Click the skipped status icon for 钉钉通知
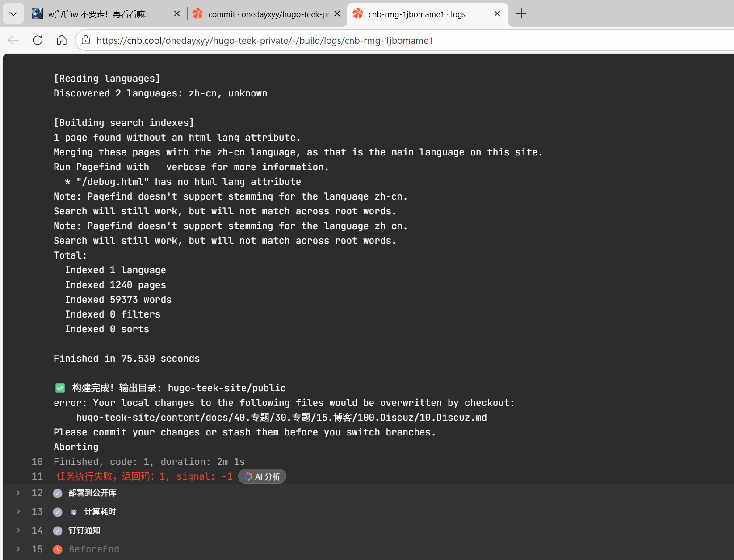The image size is (734, 560). 58,531
